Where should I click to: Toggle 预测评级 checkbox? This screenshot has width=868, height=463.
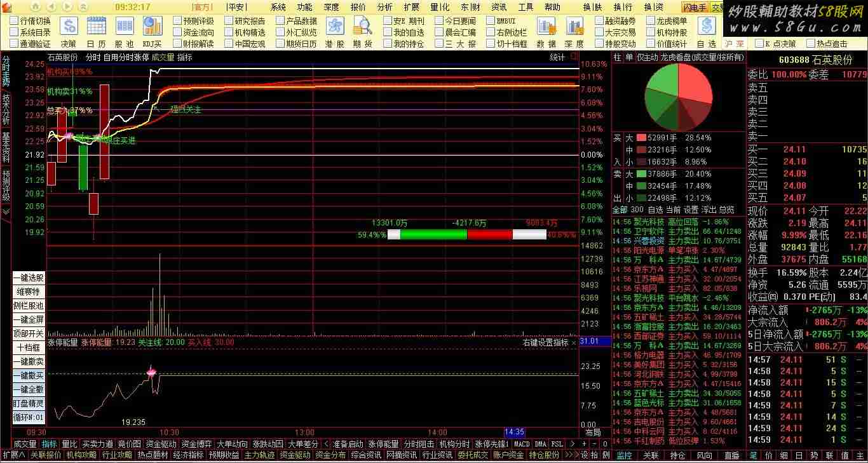click(x=177, y=20)
